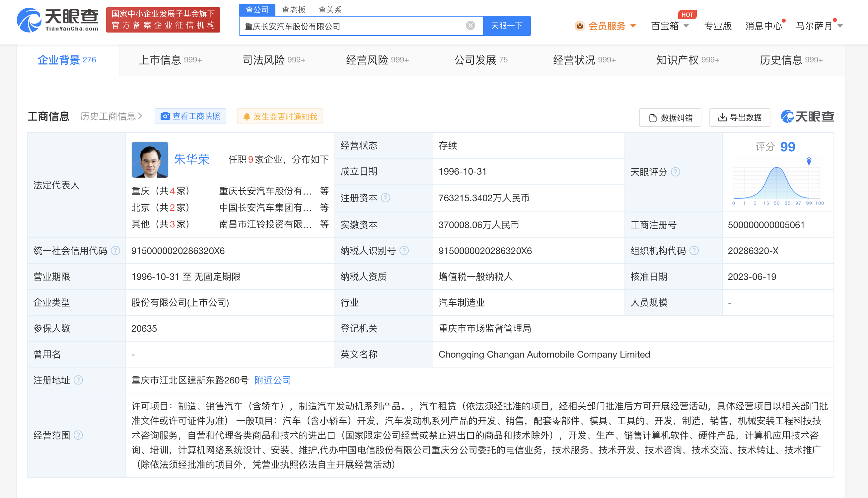
Task: Click the 数据纠错 document icon
Action: pos(653,118)
